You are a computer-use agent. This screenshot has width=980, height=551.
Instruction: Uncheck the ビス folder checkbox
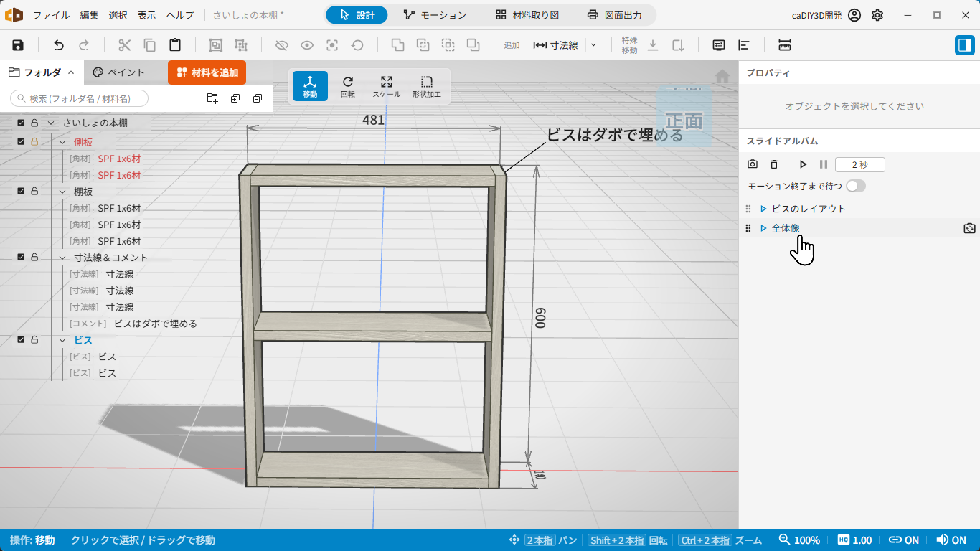(x=22, y=339)
